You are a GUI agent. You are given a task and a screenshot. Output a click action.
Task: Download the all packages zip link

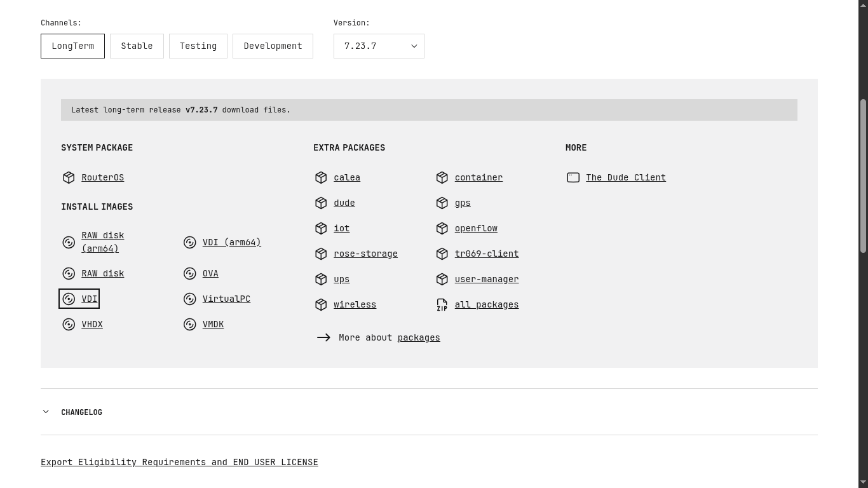click(x=487, y=304)
